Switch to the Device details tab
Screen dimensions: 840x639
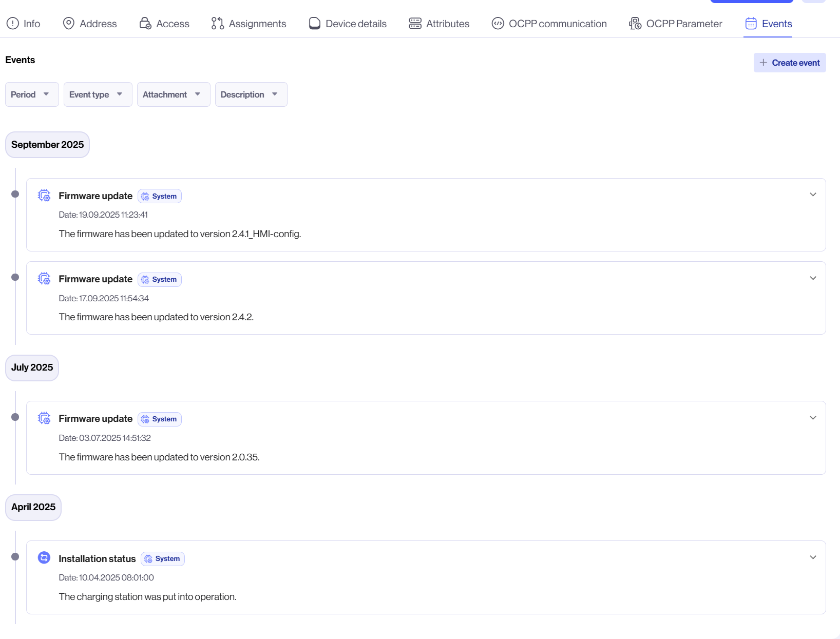[x=348, y=24]
